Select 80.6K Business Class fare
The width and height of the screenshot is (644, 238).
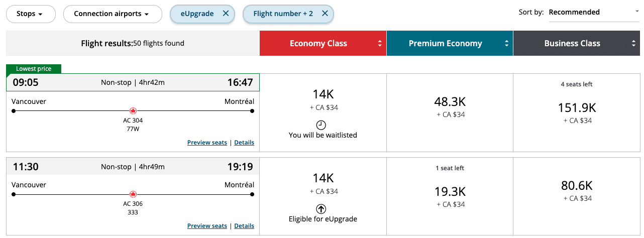coord(577,190)
